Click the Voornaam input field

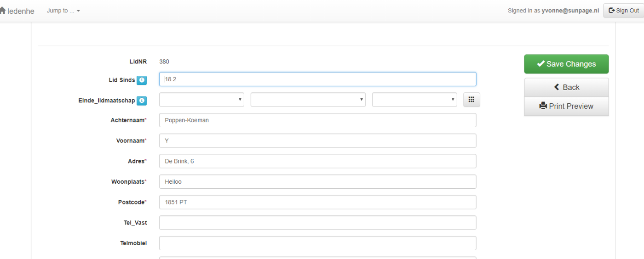317,141
